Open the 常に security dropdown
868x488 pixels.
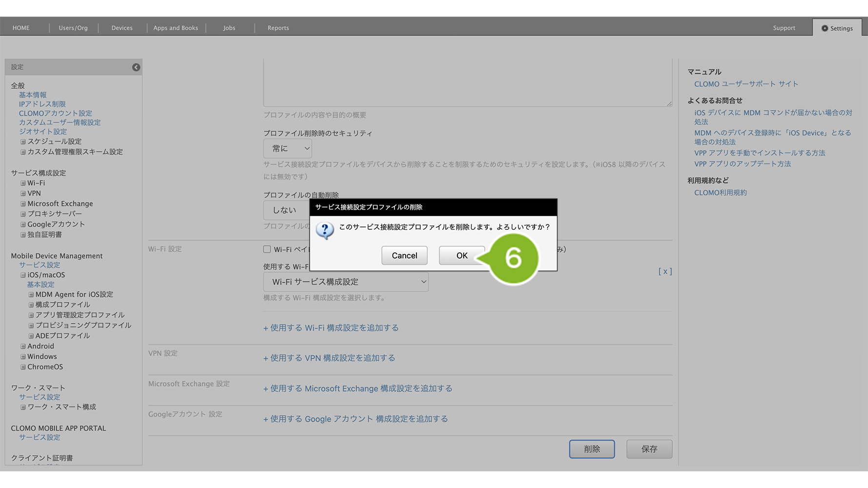pyautogui.click(x=288, y=148)
